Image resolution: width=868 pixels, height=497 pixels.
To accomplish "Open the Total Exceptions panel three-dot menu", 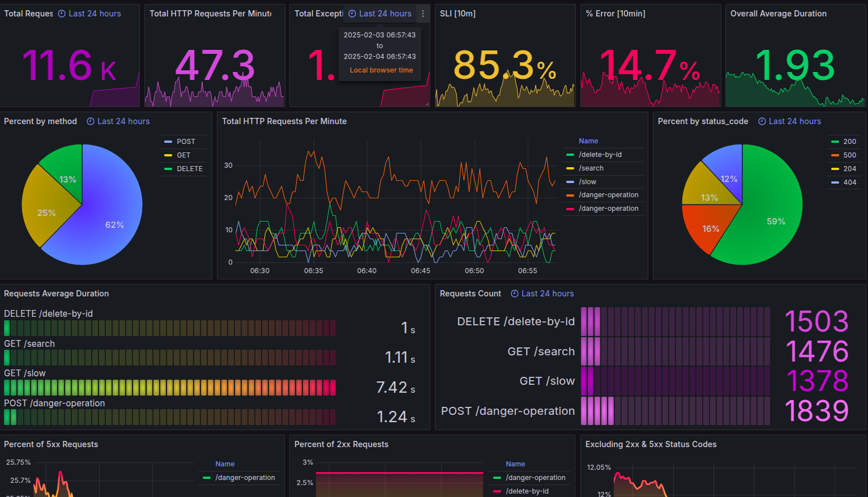I will [x=423, y=14].
